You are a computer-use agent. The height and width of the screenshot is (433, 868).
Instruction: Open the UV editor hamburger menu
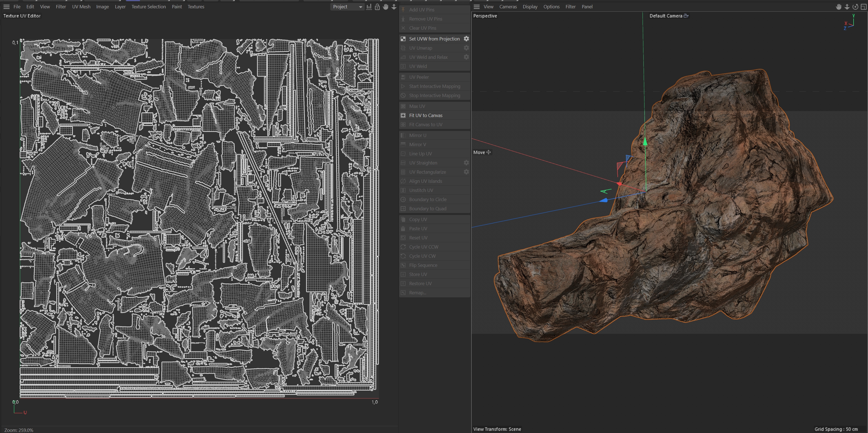tap(6, 7)
